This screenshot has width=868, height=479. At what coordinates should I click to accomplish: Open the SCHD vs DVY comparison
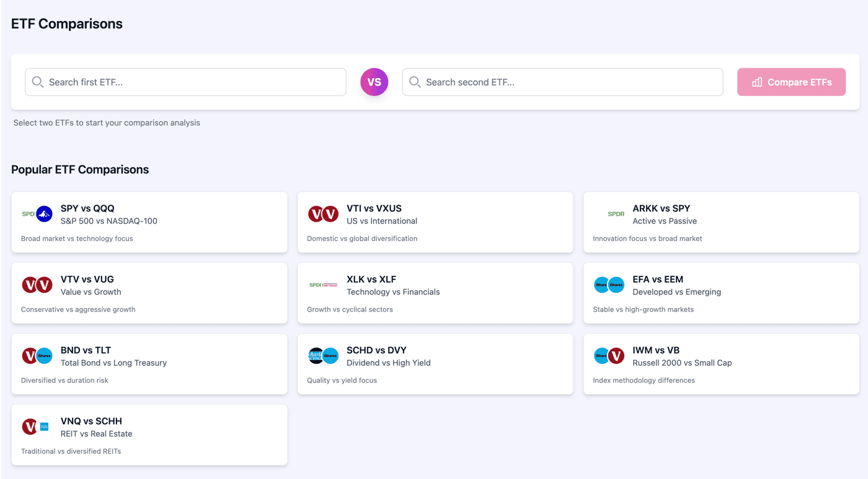pyautogui.click(x=435, y=364)
